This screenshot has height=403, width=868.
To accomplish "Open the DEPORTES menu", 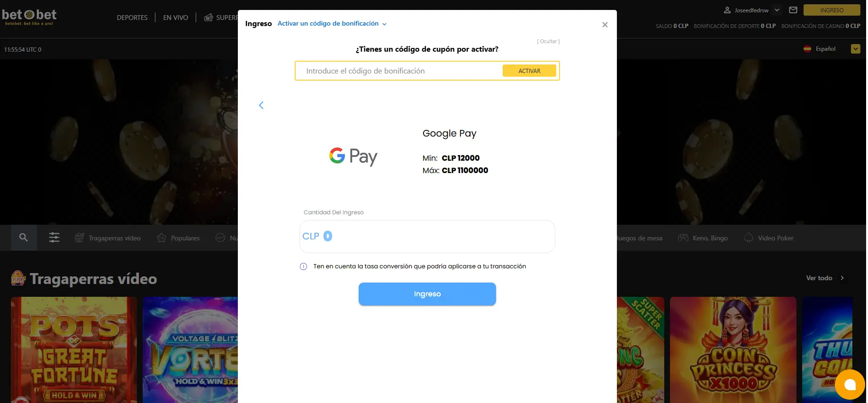I will [132, 18].
